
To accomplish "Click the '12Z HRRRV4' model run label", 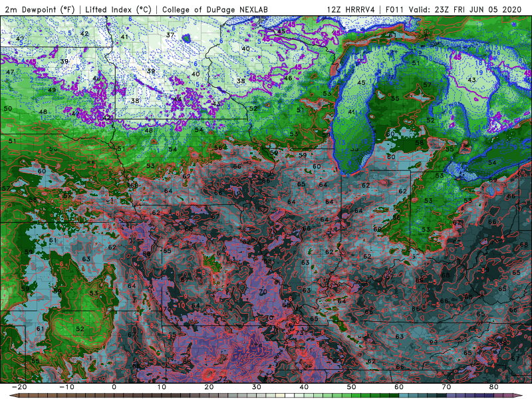I will (351, 9).
